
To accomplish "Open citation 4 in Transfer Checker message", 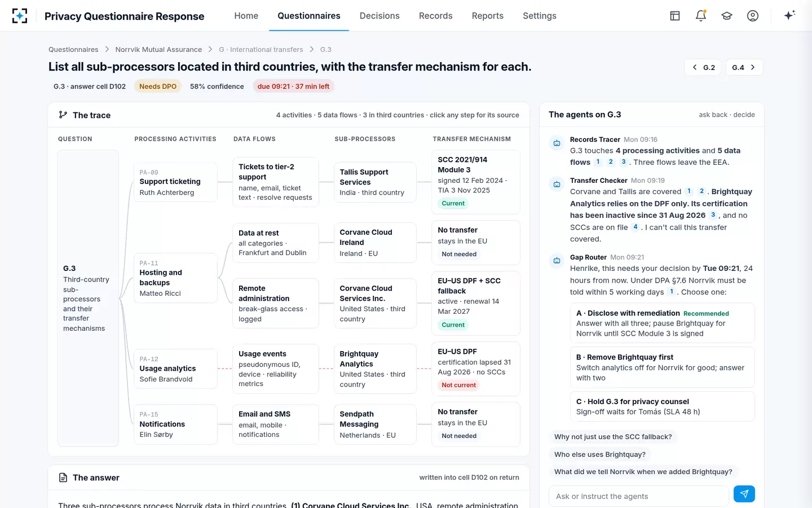I will (636, 227).
